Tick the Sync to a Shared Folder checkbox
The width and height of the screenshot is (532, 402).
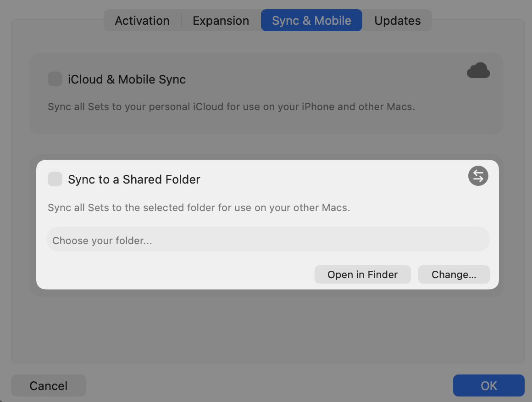(55, 179)
